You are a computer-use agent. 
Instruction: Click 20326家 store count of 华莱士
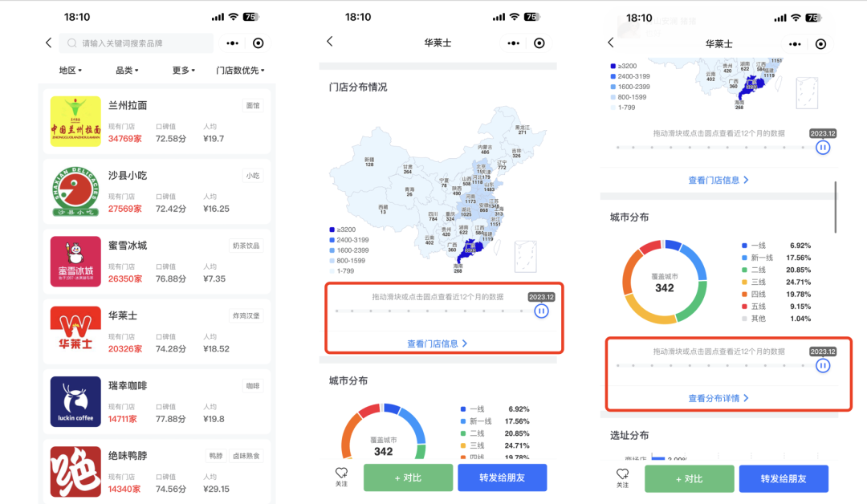point(125,349)
